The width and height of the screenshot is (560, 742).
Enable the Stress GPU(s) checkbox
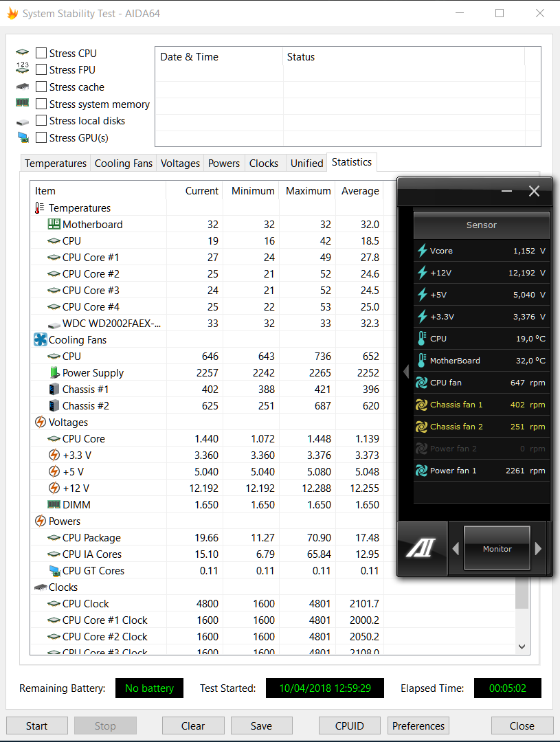tap(41, 137)
